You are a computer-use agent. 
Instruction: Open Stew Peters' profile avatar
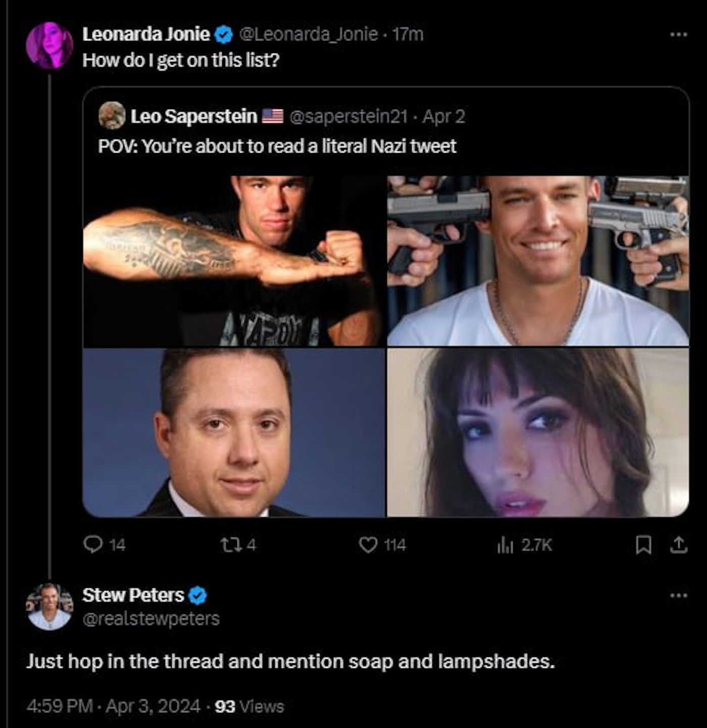(49, 607)
